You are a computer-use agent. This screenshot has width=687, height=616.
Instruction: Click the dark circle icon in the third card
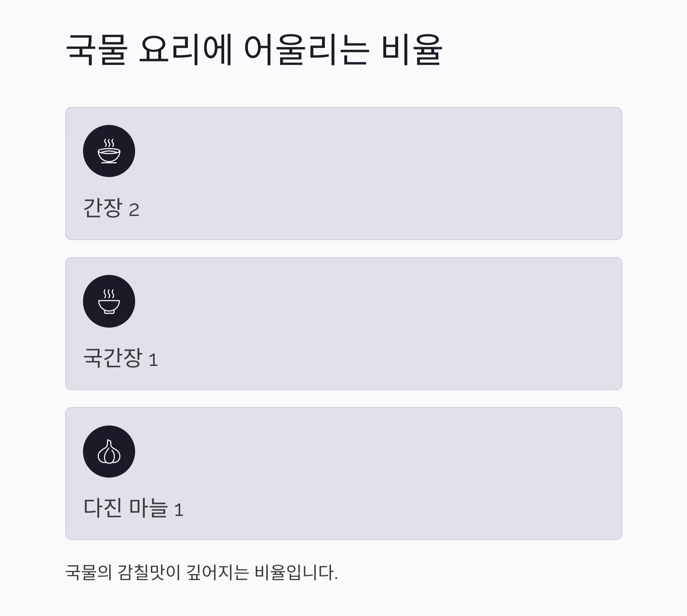[109, 452]
